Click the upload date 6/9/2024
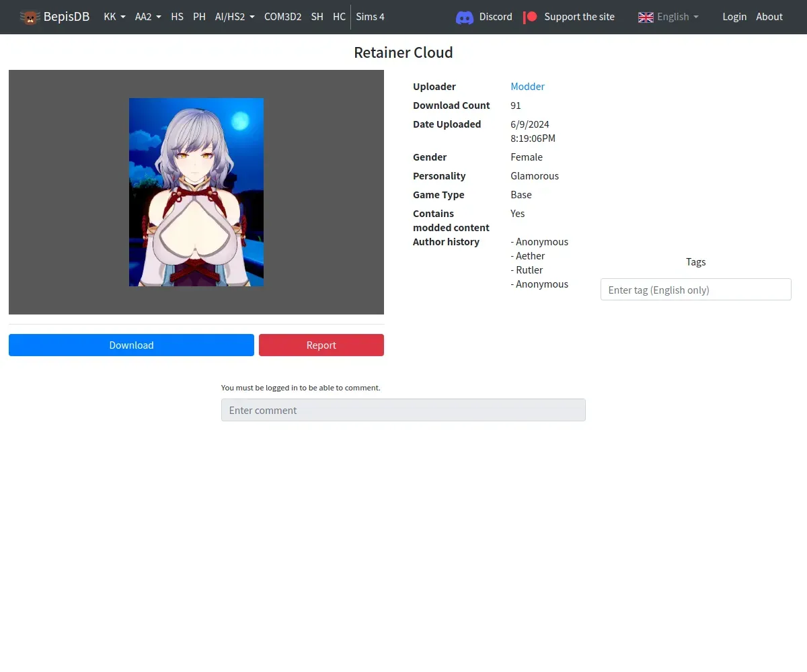 [x=530, y=124]
